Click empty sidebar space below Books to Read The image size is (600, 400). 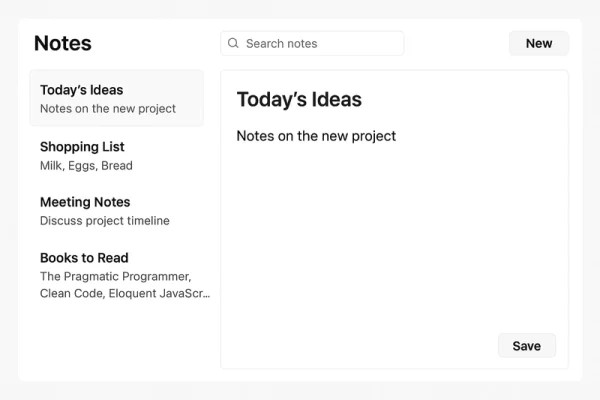[116, 340]
